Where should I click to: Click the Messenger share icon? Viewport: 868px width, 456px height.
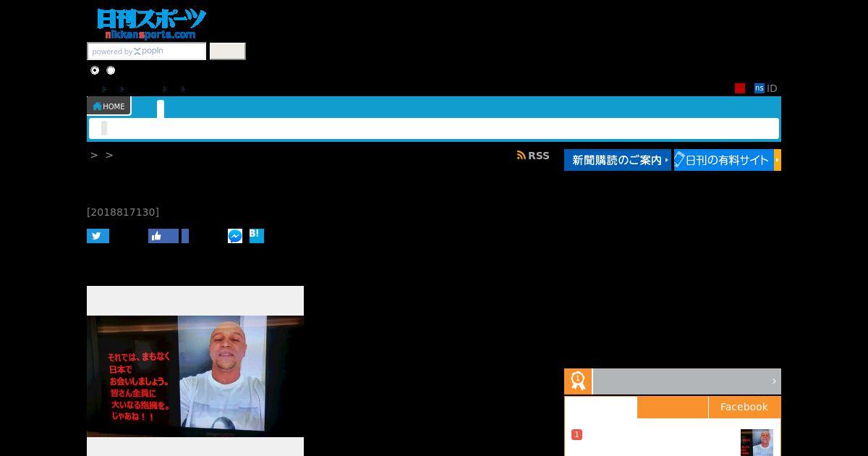[235, 236]
